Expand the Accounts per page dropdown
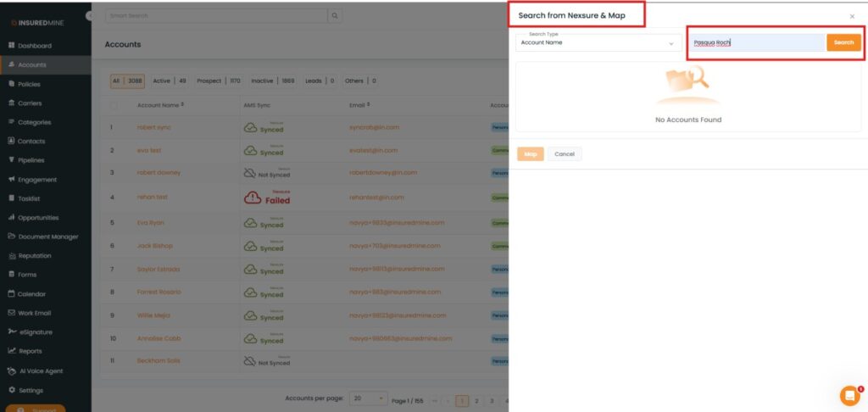 coord(370,398)
